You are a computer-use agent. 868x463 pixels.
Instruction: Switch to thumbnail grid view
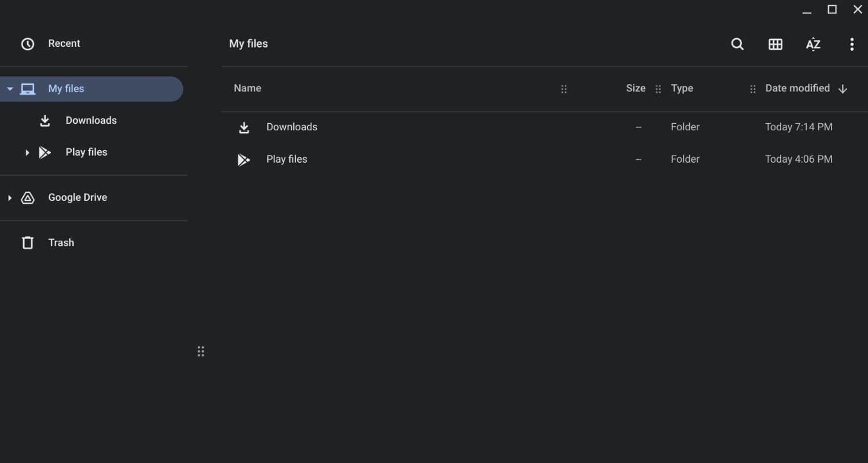pos(775,44)
